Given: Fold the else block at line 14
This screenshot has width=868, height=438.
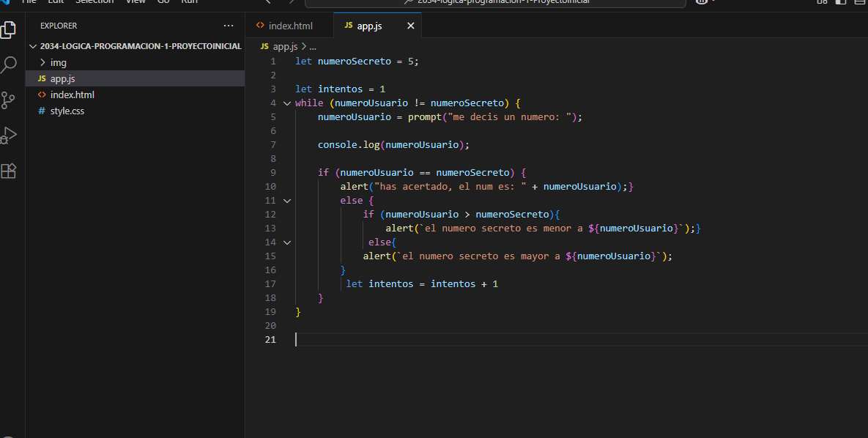Looking at the screenshot, I should coord(286,242).
